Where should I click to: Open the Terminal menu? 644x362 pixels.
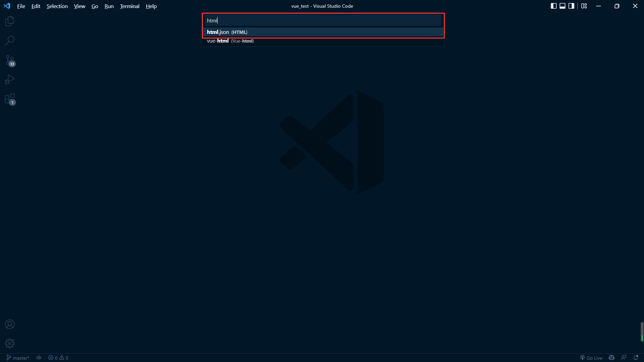coord(130,6)
